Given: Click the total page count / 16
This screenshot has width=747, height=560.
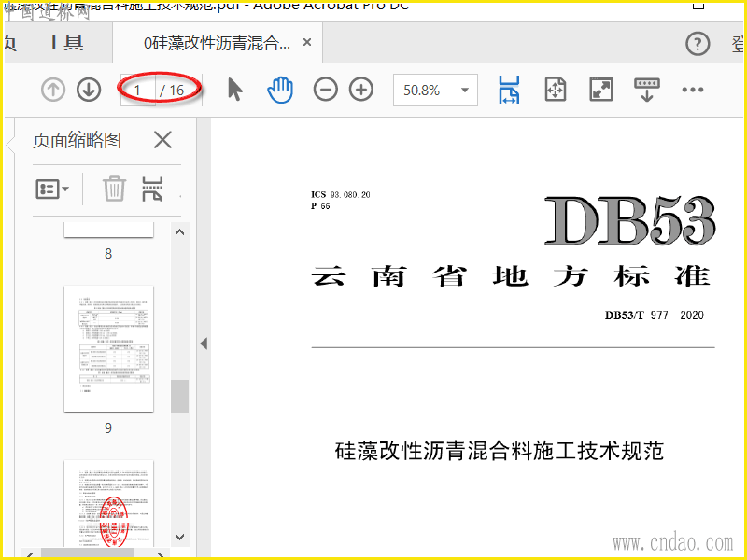Looking at the screenshot, I should [x=172, y=90].
